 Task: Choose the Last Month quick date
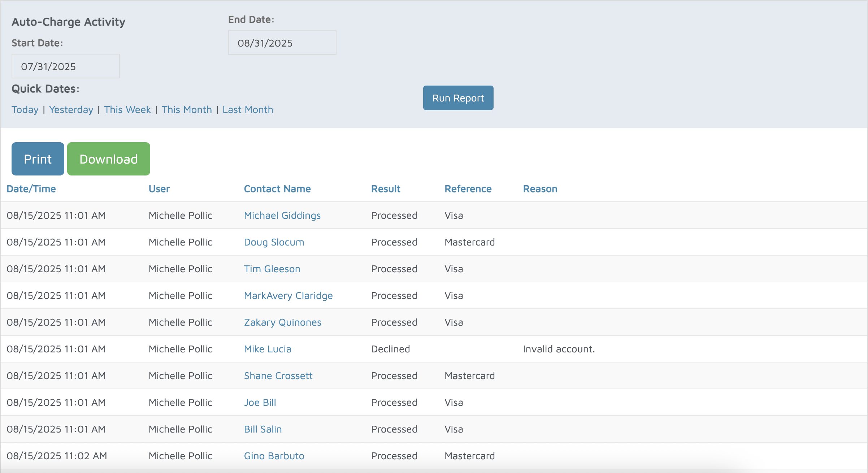pyautogui.click(x=248, y=109)
